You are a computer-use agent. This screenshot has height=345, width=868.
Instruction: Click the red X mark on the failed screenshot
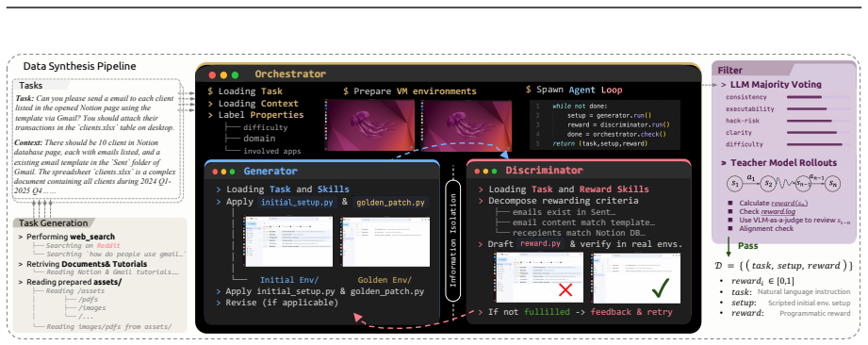pos(565,289)
